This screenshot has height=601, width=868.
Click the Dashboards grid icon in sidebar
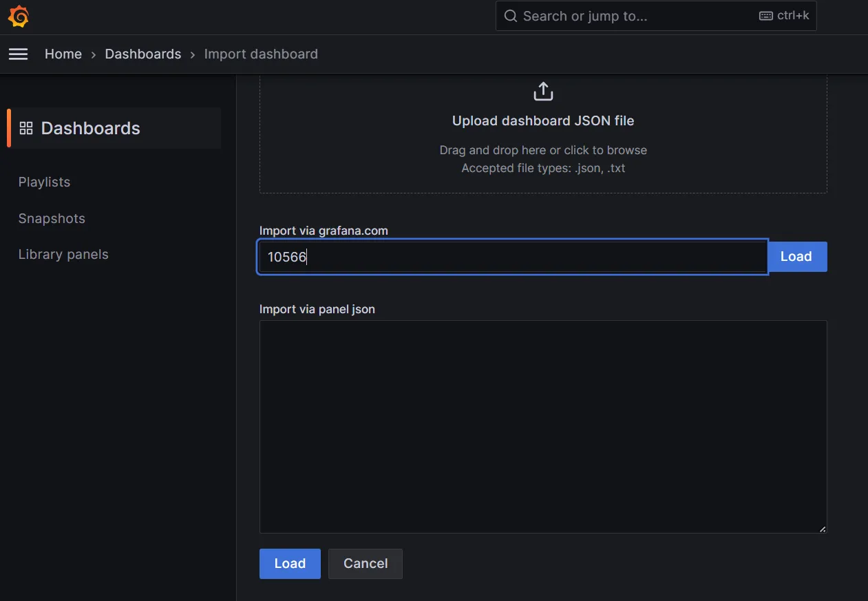(26, 128)
